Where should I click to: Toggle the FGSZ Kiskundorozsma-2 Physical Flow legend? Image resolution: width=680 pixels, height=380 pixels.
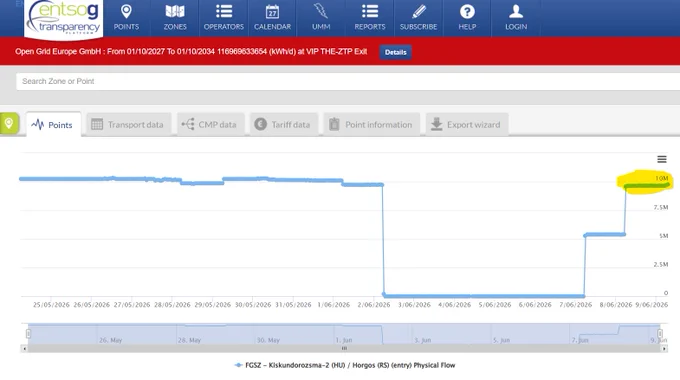point(345,365)
